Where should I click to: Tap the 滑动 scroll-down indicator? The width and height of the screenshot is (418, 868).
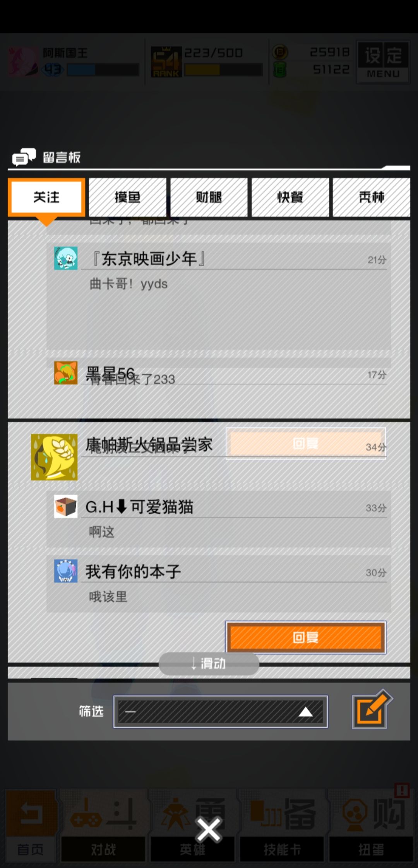(209, 664)
